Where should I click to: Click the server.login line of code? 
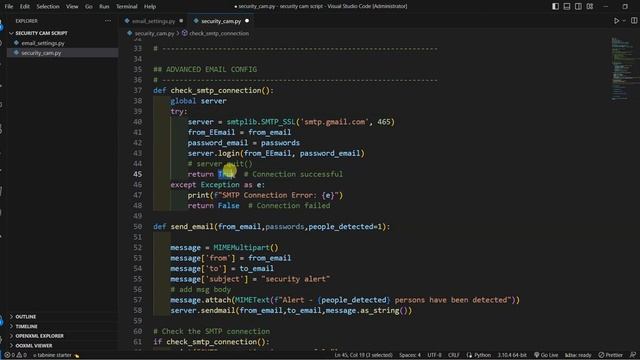276,153
